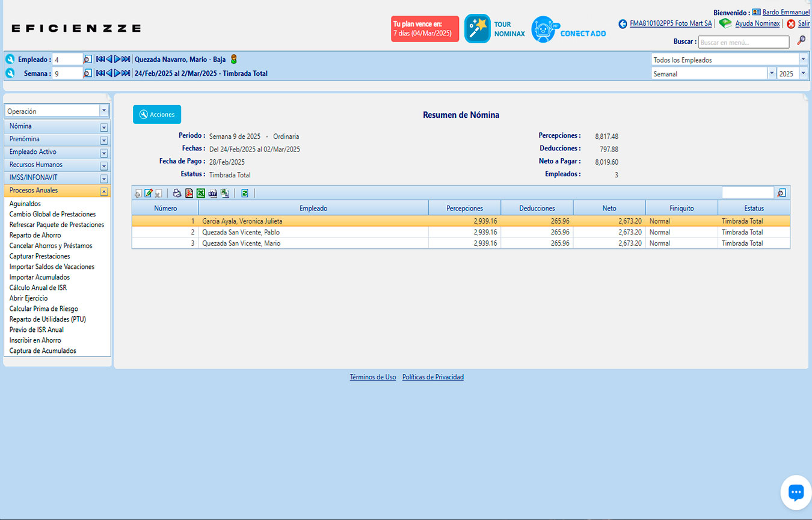Select Cálculo Anual de ISR menu item

38,288
